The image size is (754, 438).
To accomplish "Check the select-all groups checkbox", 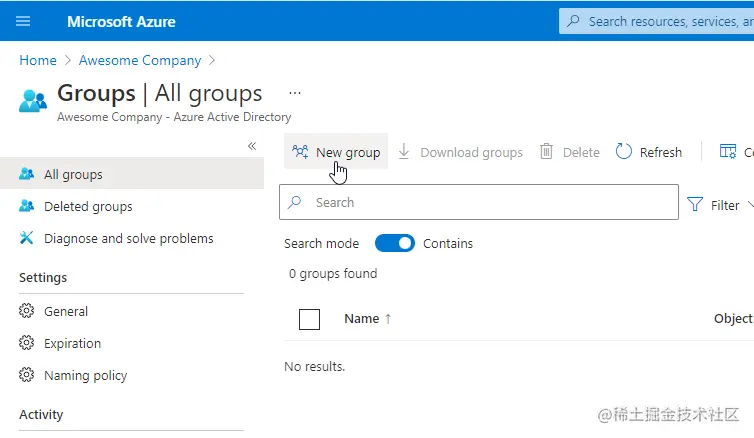I will [x=309, y=319].
